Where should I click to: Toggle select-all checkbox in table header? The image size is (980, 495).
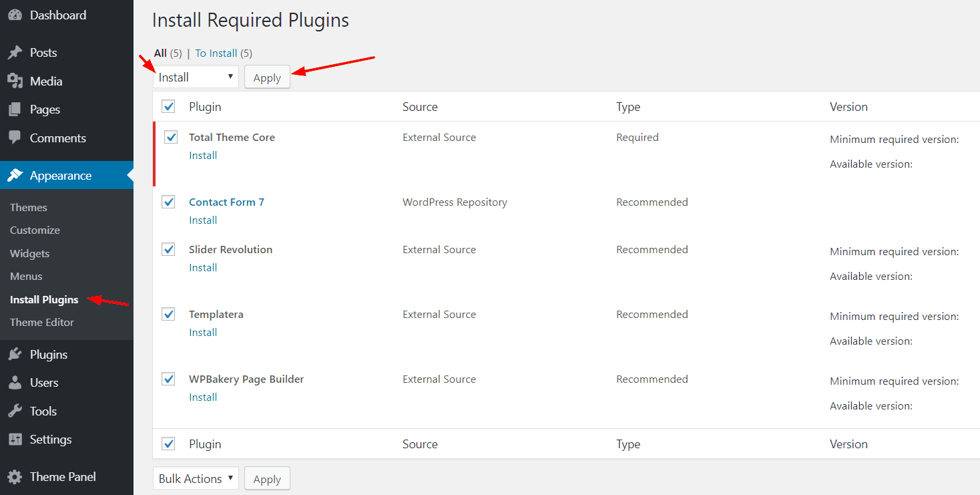click(168, 106)
